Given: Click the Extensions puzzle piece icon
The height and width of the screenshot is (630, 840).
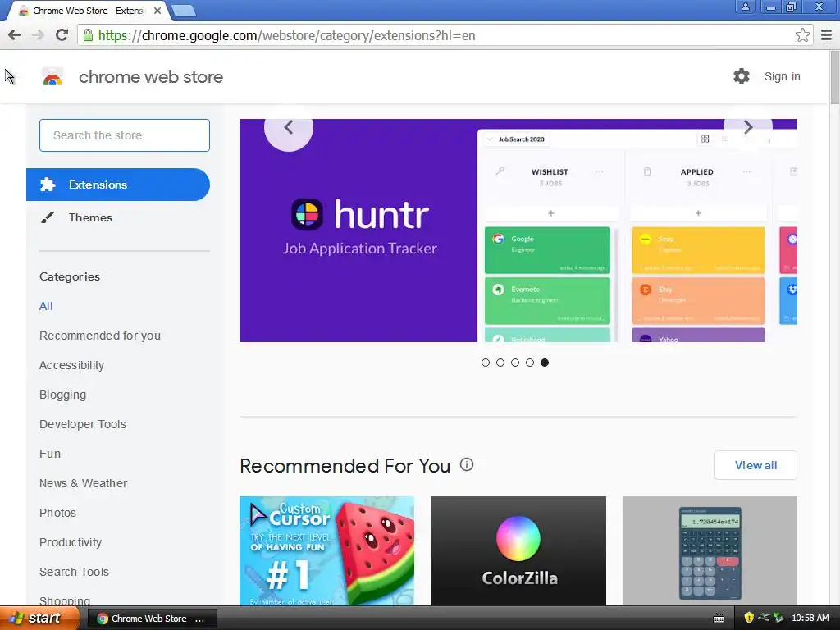Looking at the screenshot, I should click(x=48, y=185).
